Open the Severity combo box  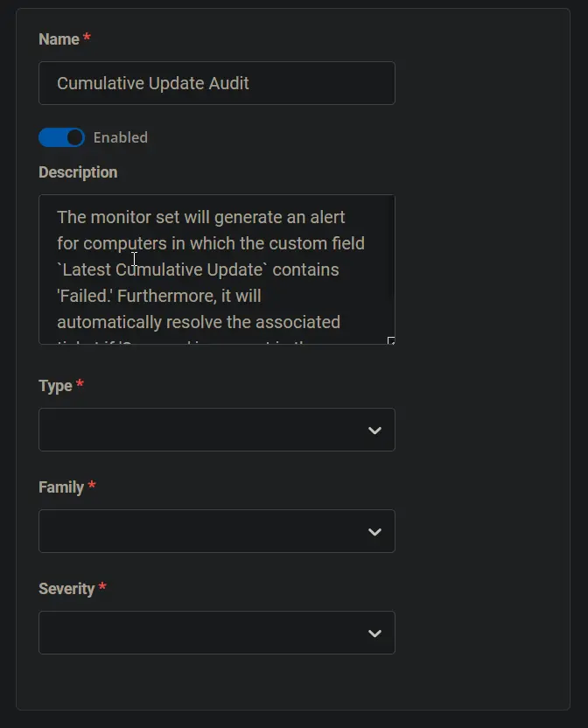(x=217, y=633)
